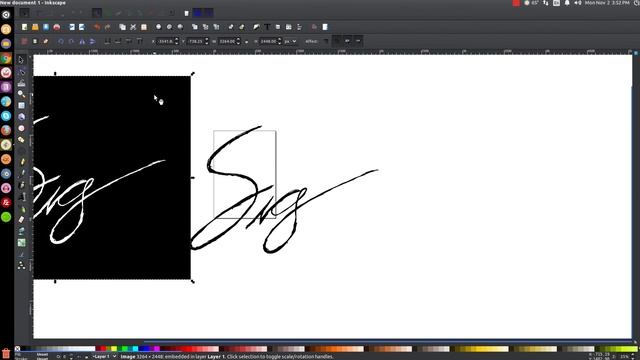
Task: Select the Pen Bezier tool
Action: (x=21, y=173)
